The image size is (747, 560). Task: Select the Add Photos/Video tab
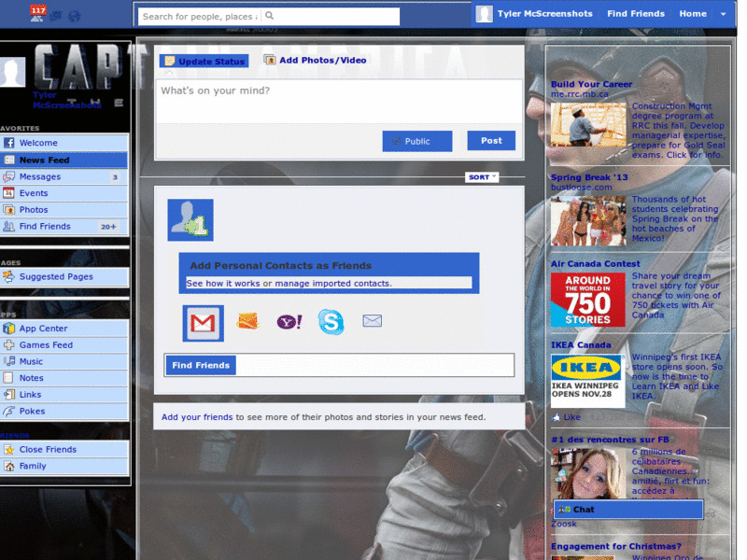click(x=316, y=60)
